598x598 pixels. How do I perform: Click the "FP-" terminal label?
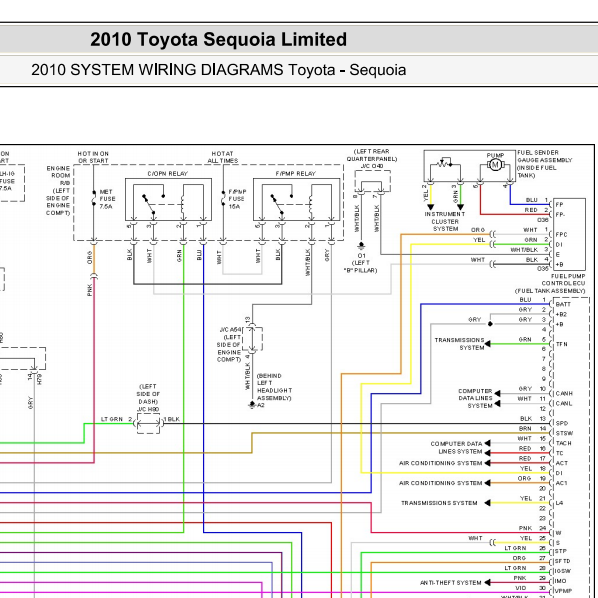[560, 215]
